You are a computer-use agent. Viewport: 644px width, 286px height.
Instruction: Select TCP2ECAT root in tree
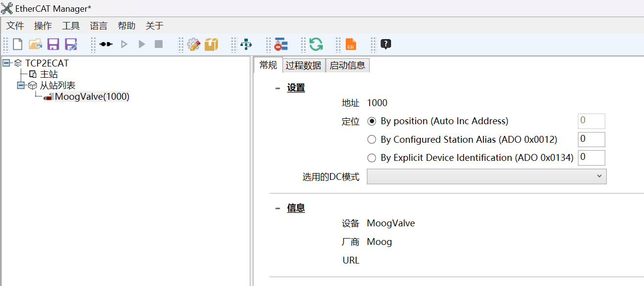point(47,63)
